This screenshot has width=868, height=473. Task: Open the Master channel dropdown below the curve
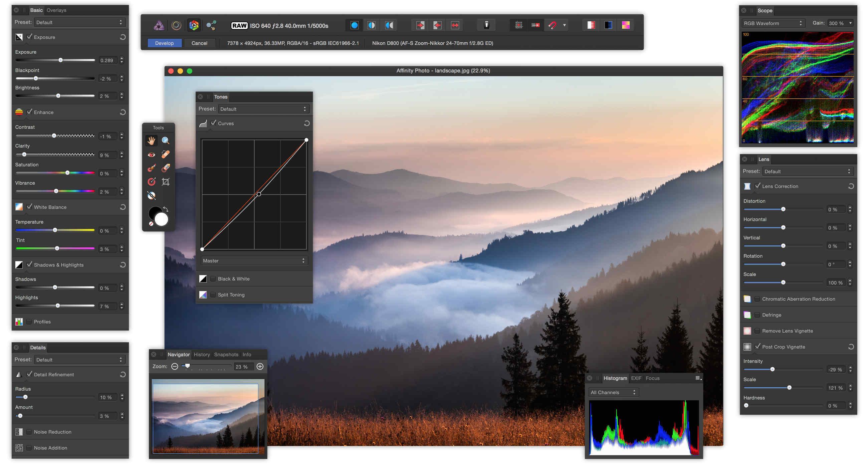click(x=254, y=260)
